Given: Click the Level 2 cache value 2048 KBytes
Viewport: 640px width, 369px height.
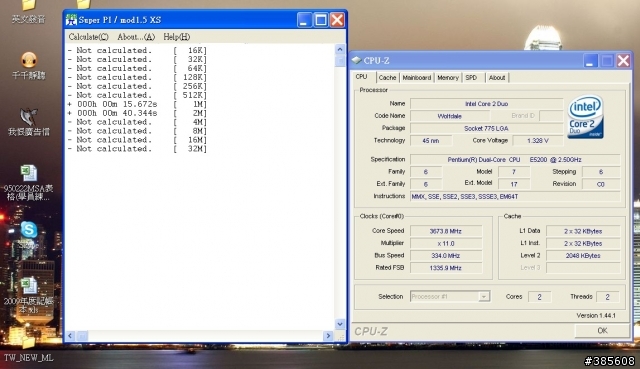Looking at the screenshot, I should click(583, 256).
